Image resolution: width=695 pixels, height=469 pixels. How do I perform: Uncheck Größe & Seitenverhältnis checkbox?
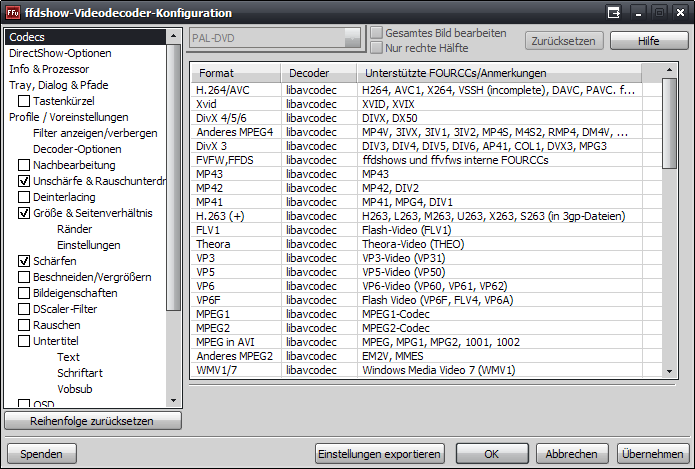pyautogui.click(x=24, y=213)
